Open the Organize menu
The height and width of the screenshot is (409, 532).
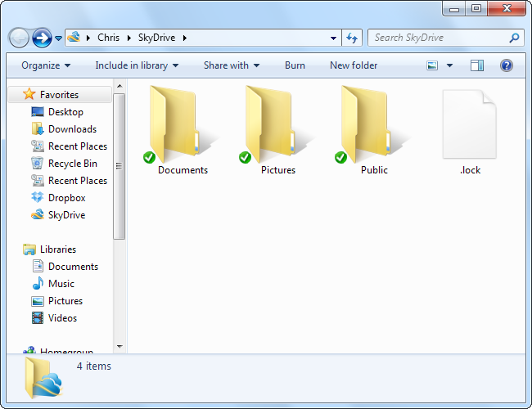click(46, 65)
